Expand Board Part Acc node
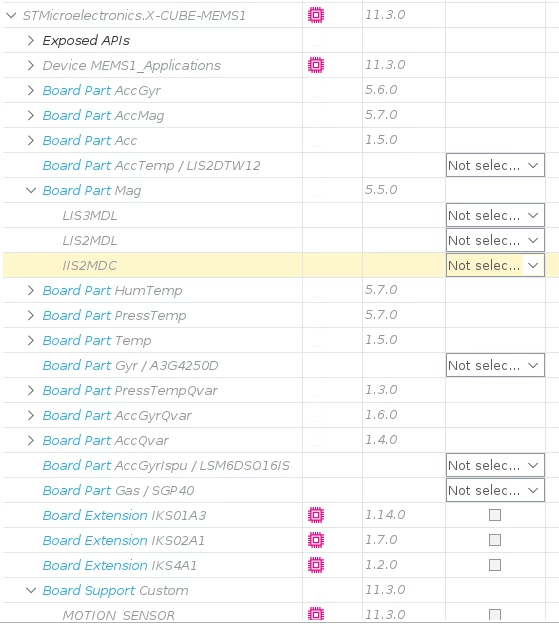The height and width of the screenshot is (624, 559). tap(31, 140)
